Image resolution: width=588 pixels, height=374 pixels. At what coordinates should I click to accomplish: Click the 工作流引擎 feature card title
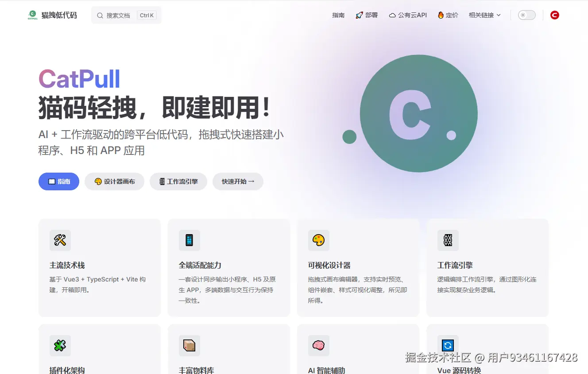pyautogui.click(x=455, y=265)
